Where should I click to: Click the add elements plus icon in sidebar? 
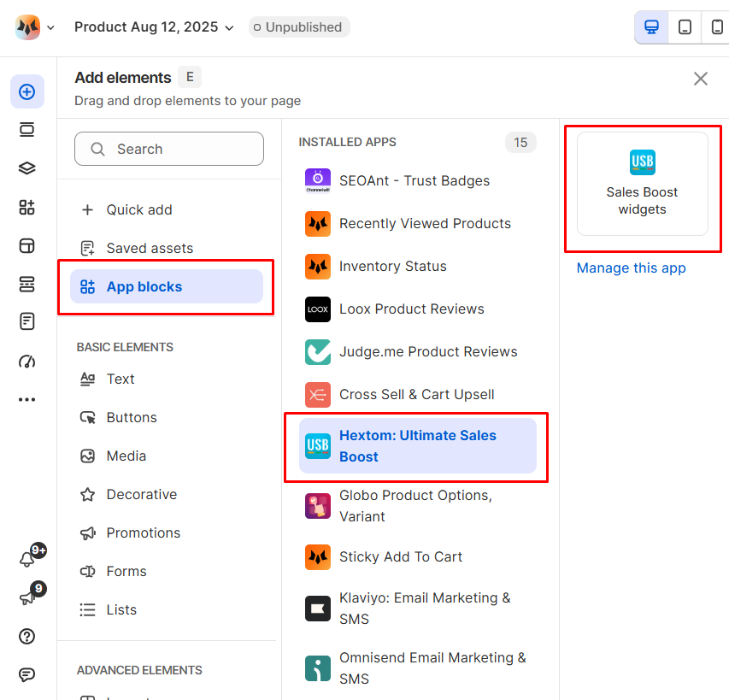pyautogui.click(x=27, y=91)
